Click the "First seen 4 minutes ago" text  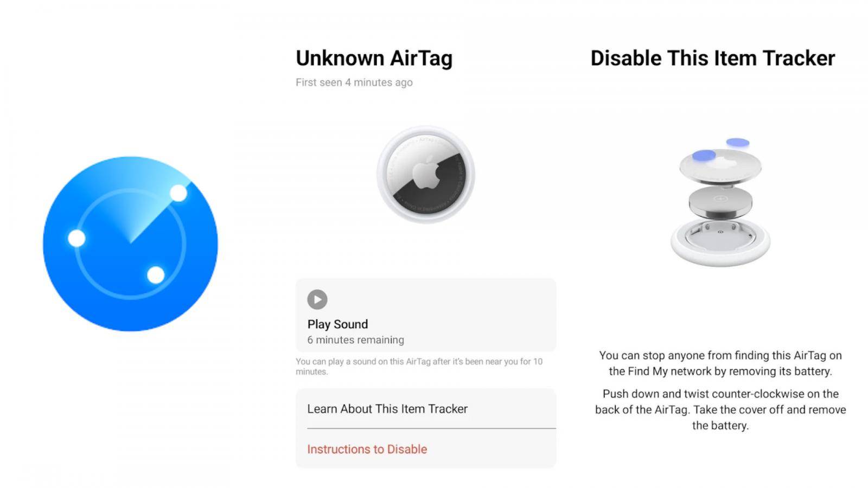pyautogui.click(x=354, y=82)
